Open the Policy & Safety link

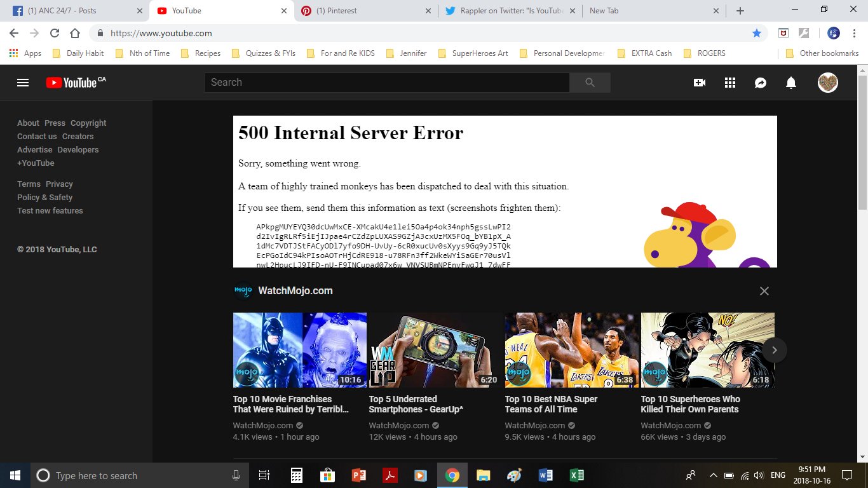[45, 198]
